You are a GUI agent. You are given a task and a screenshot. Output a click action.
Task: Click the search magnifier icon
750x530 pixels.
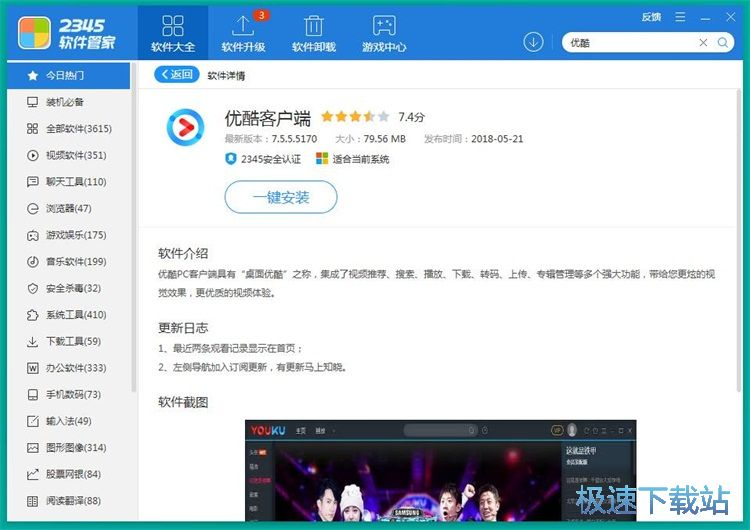click(723, 43)
